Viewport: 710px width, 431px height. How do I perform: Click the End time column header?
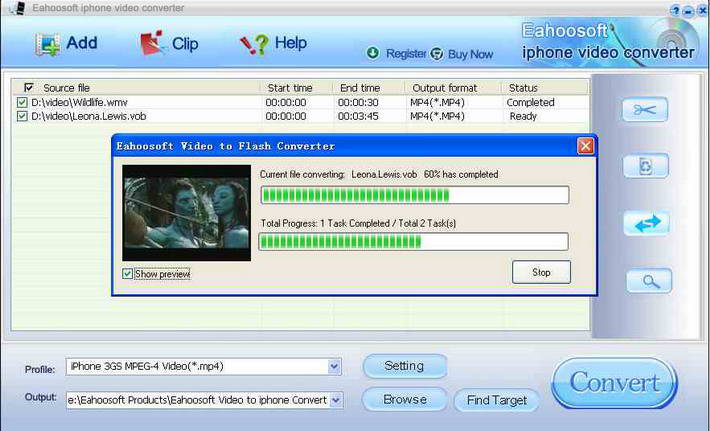[360, 88]
